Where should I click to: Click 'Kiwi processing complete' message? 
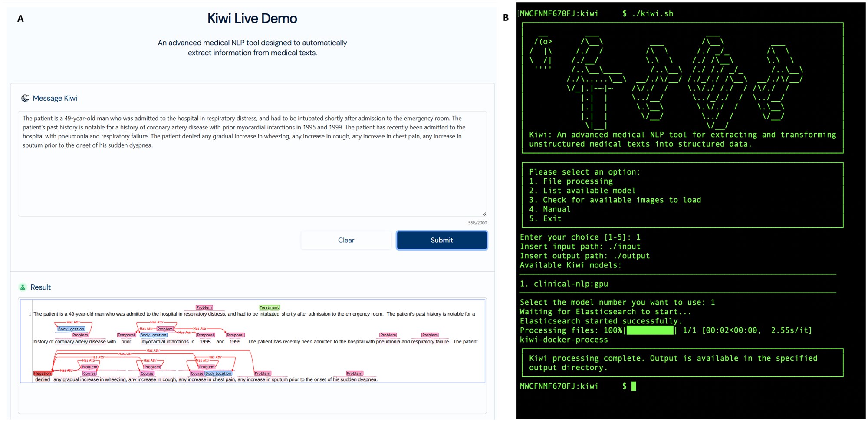(673, 363)
